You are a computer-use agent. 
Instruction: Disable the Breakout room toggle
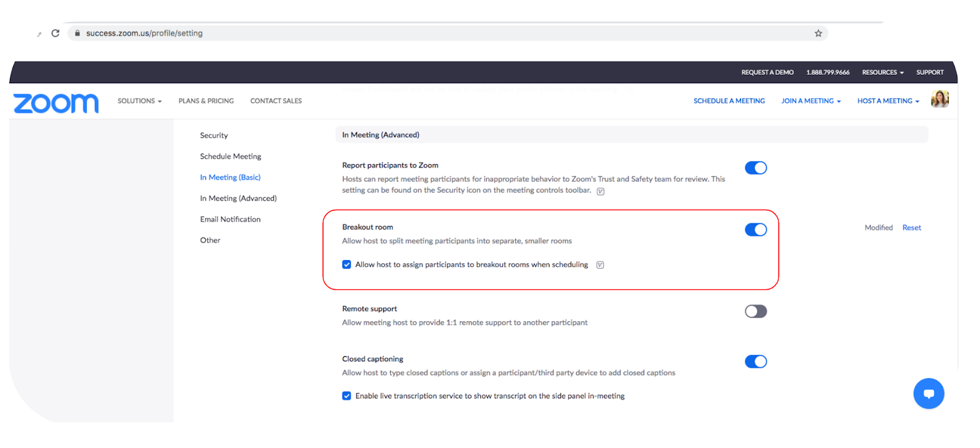pos(756,230)
